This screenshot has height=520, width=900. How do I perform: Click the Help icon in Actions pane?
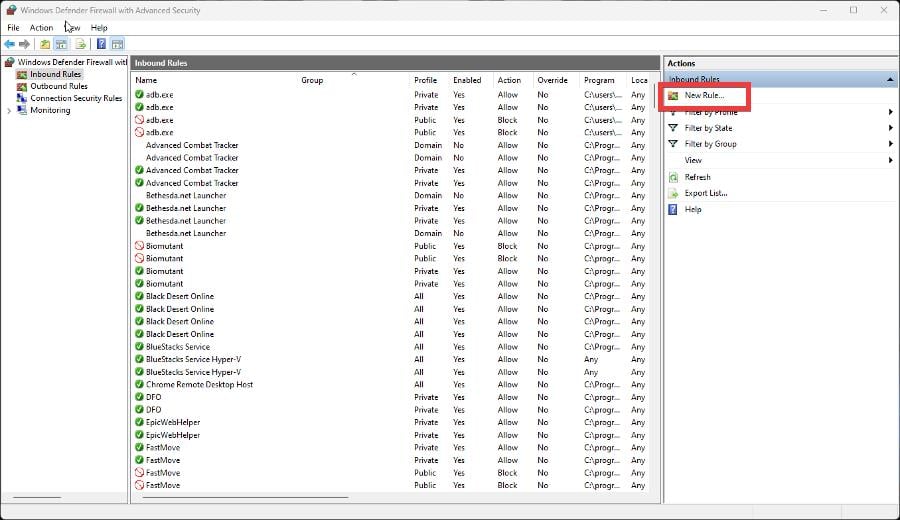673,209
